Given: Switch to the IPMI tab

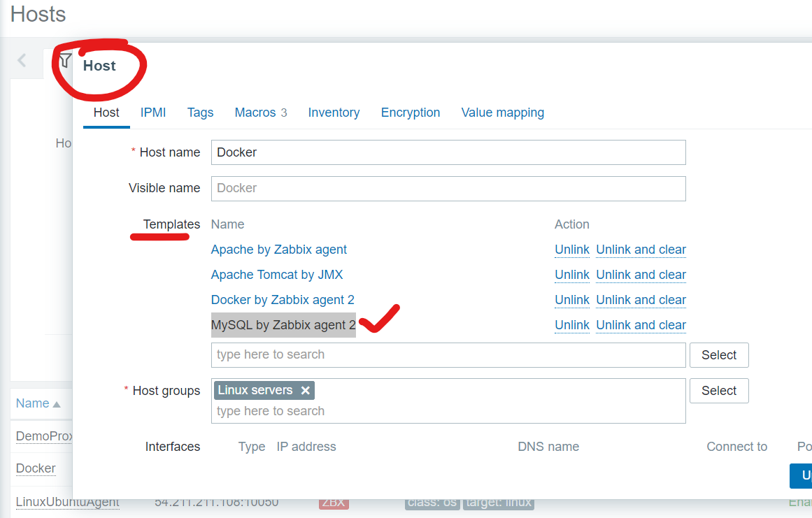Looking at the screenshot, I should [152, 113].
